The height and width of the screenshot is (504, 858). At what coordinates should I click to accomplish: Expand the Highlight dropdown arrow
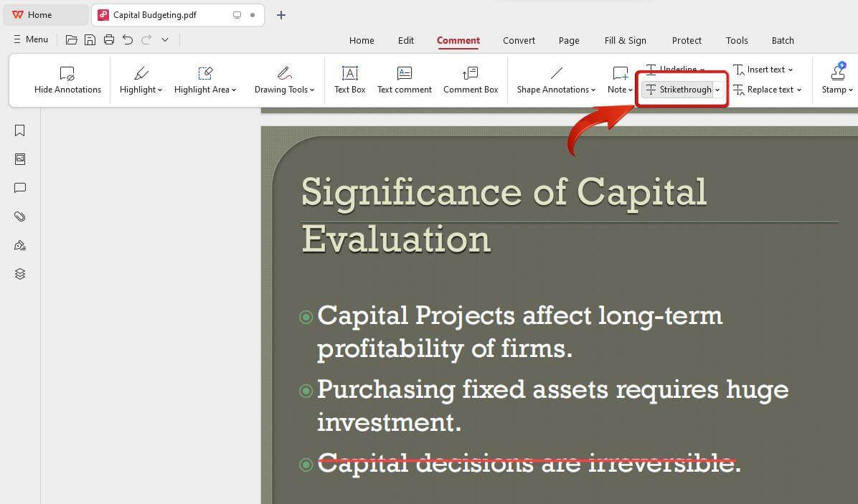pos(159,90)
